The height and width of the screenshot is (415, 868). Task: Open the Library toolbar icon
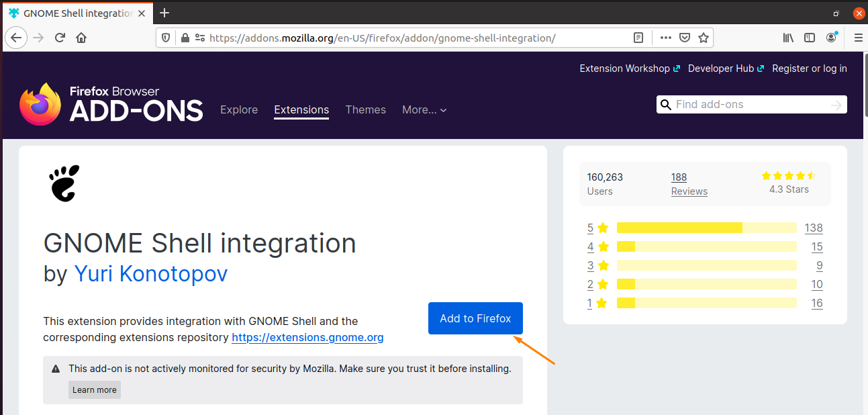coord(788,38)
